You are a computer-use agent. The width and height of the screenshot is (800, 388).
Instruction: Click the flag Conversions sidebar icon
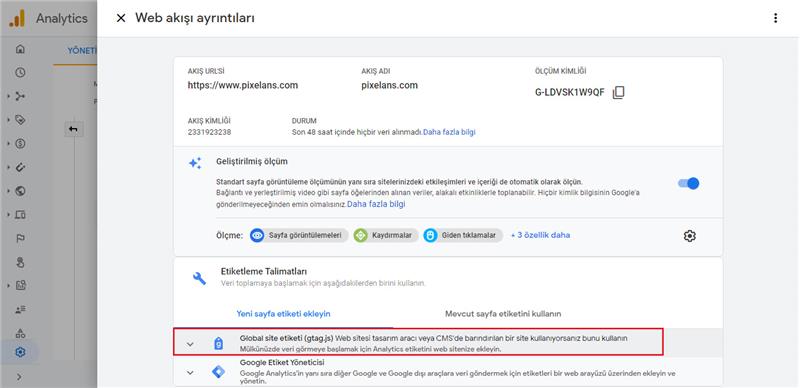(x=20, y=238)
